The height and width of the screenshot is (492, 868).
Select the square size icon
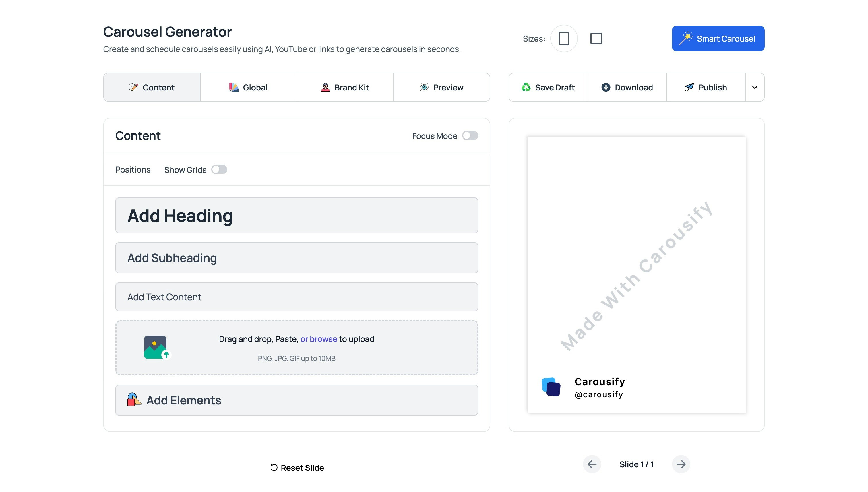coord(596,38)
